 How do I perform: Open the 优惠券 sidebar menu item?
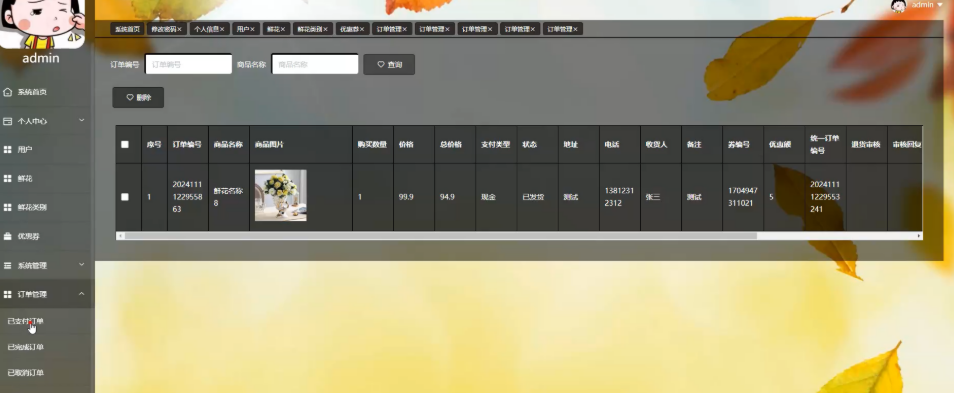point(47,236)
